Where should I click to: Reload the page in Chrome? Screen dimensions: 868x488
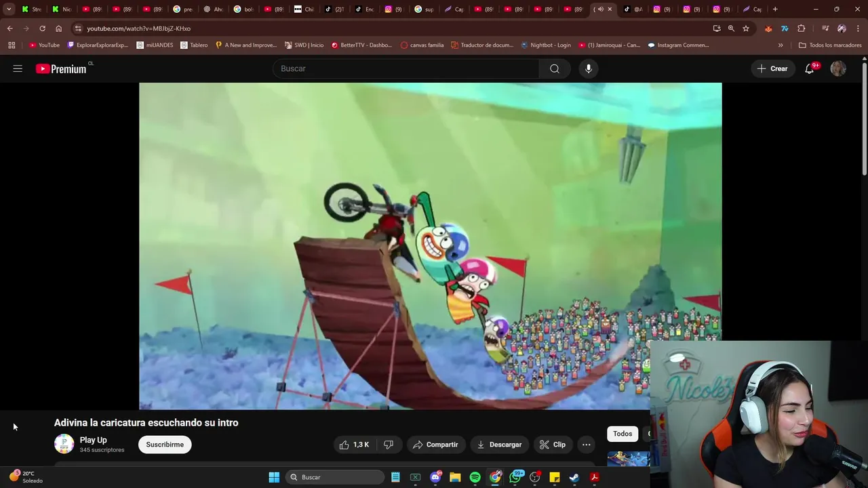pos(42,28)
